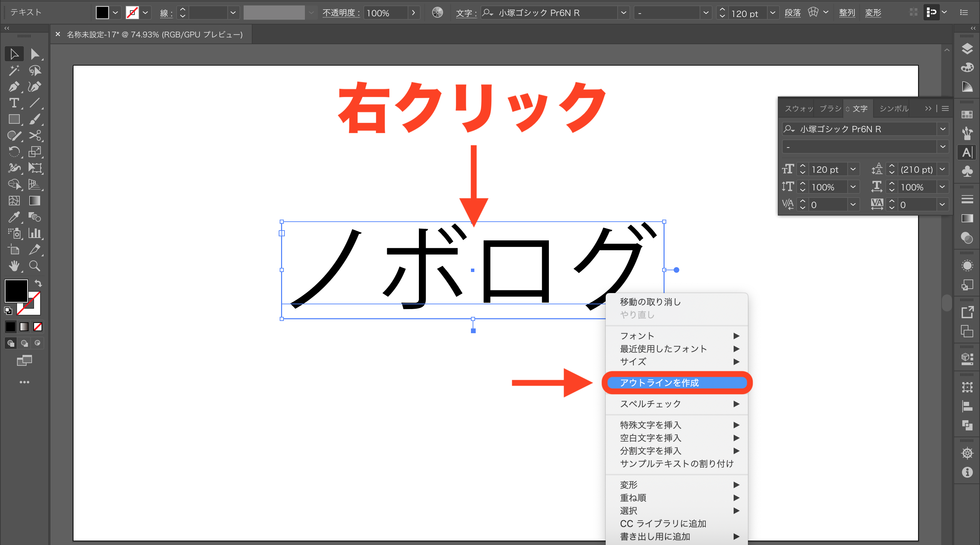Screen dimensions: 980x545
Task: Select the Column Graph tool
Action: tap(35, 233)
